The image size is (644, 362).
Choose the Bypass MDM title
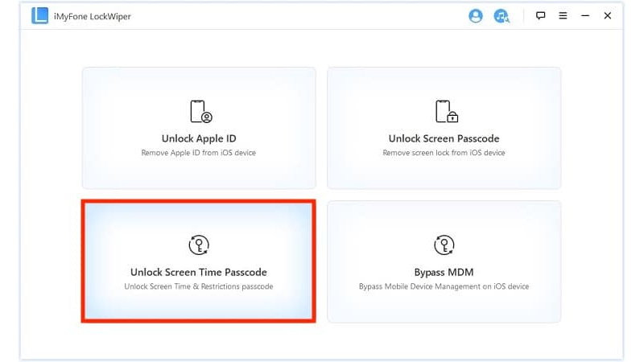point(444,272)
